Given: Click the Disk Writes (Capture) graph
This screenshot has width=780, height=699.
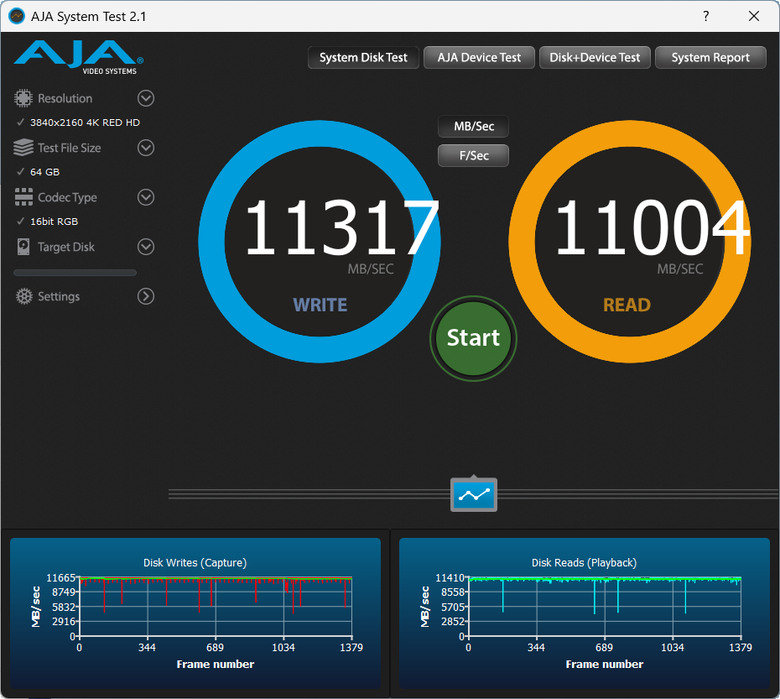Looking at the screenshot, I should pyautogui.click(x=195, y=613).
